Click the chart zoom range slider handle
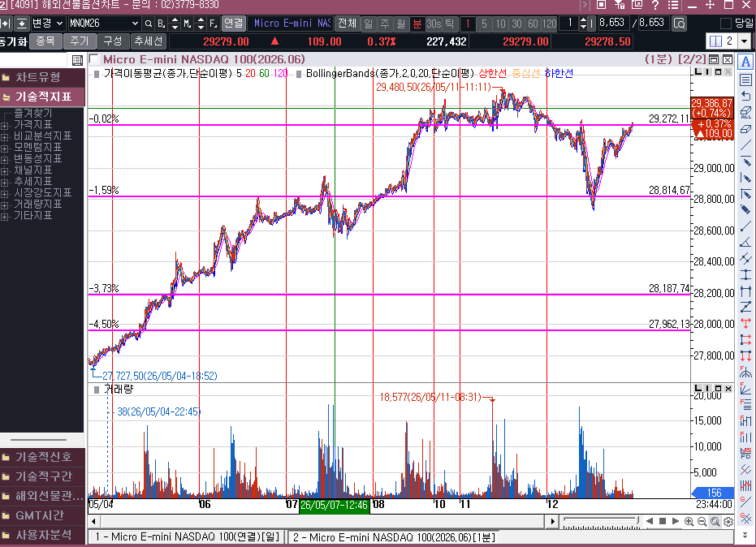 (637, 520)
